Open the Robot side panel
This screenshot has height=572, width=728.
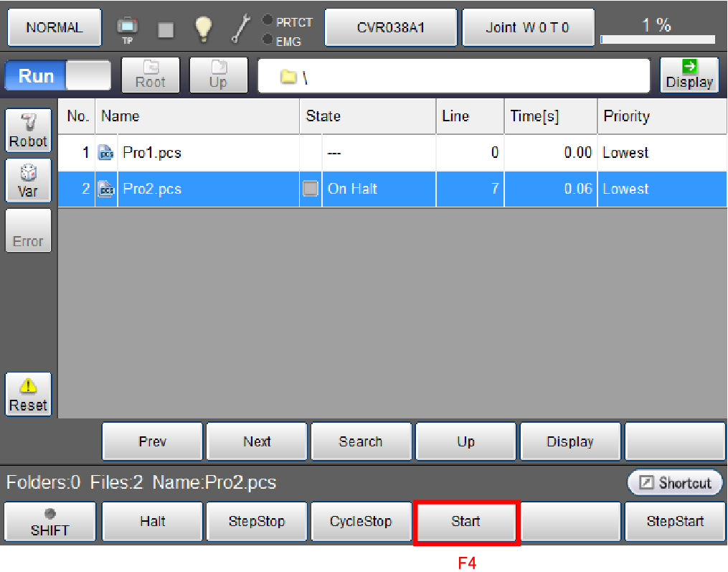point(28,131)
